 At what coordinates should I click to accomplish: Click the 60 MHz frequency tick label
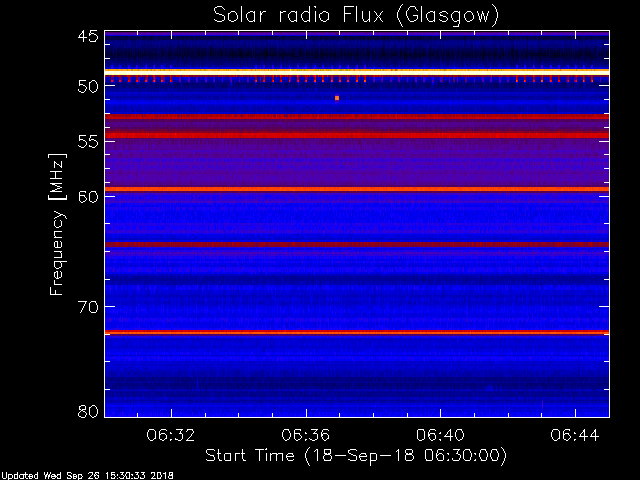88,197
